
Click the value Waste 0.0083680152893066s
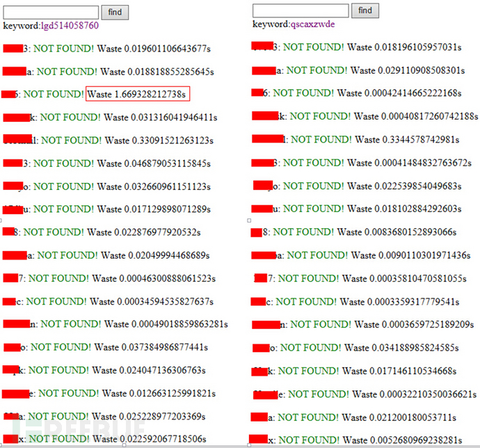397,232
